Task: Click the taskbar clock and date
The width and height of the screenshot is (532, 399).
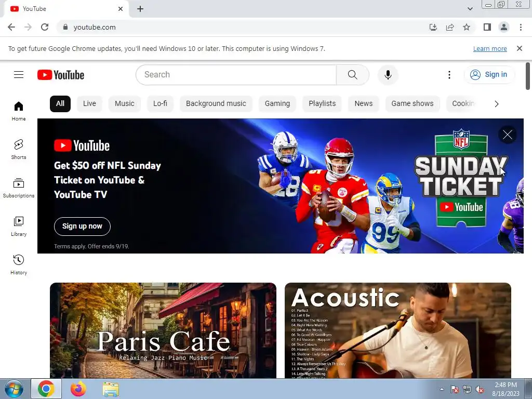Action: [x=506, y=389]
